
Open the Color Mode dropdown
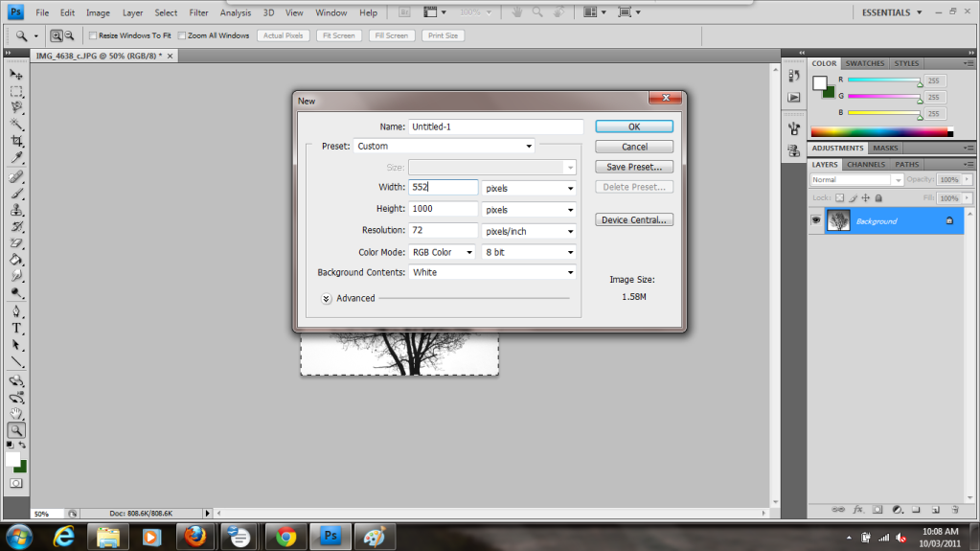click(442, 252)
